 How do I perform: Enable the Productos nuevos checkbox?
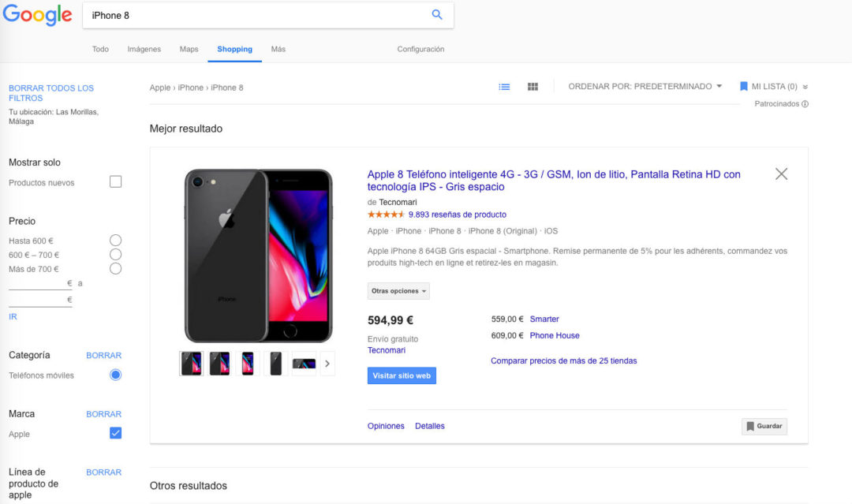(115, 181)
